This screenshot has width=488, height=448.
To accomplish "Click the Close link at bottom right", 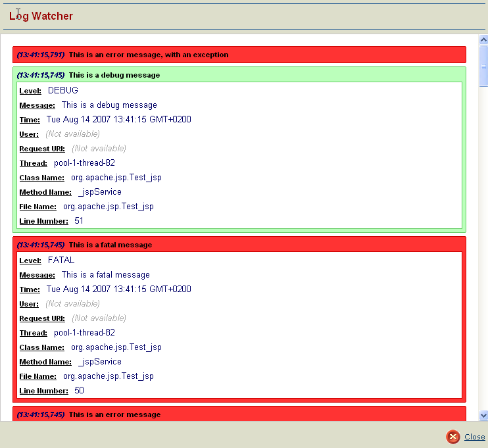I will (474, 437).
